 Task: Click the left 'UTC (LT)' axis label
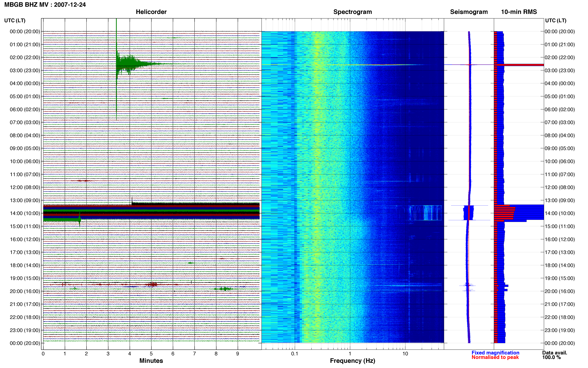click(x=15, y=20)
